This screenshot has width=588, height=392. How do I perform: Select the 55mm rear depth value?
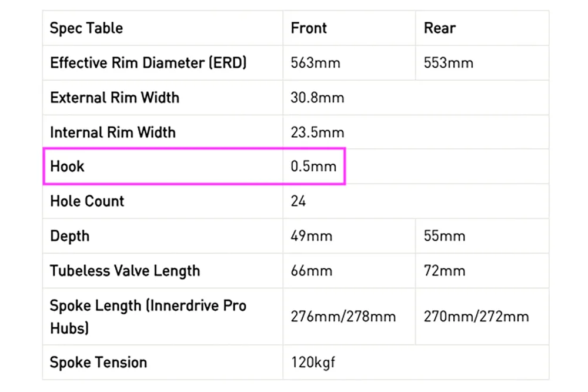click(x=445, y=236)
